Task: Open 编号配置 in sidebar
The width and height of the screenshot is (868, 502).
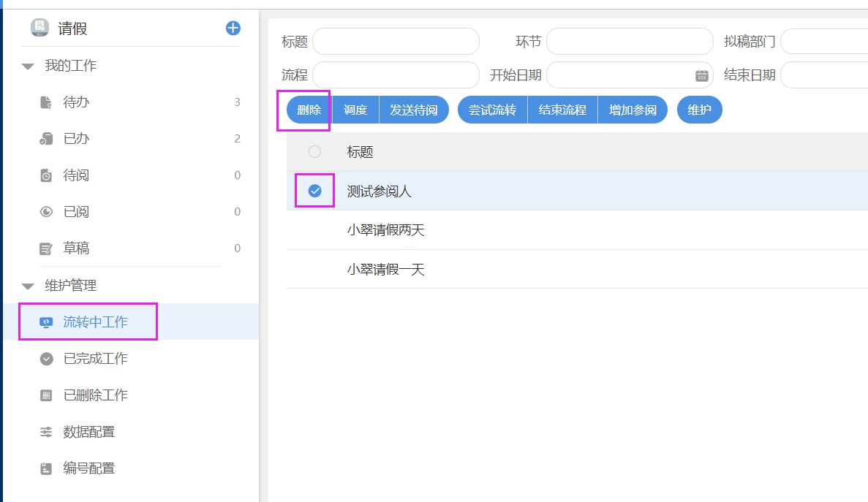Action: click(132, 468)
